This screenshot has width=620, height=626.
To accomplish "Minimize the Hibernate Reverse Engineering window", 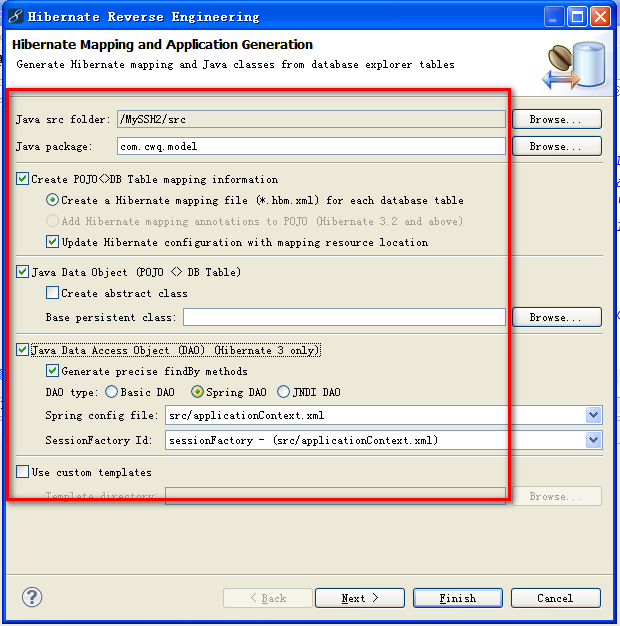I will click(x=554, y=17).
